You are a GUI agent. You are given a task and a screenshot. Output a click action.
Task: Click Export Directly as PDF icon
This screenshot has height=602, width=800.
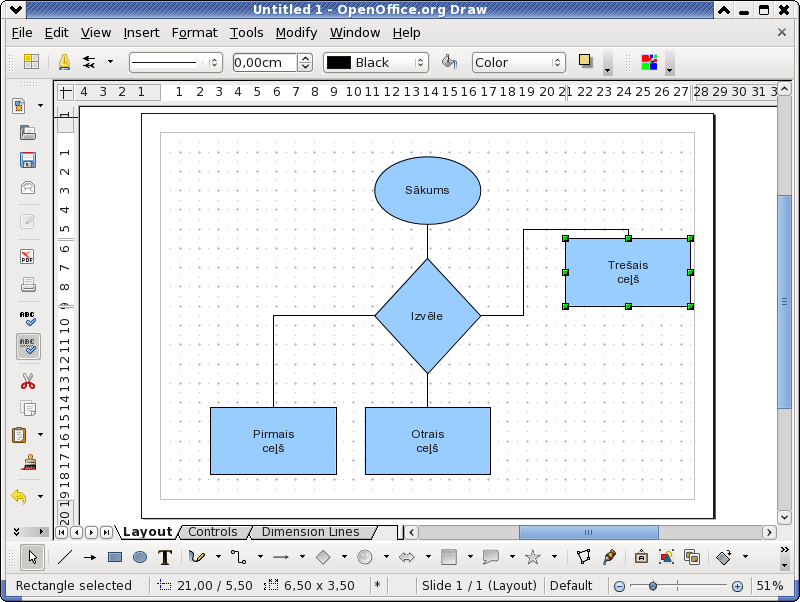(28, 256)
